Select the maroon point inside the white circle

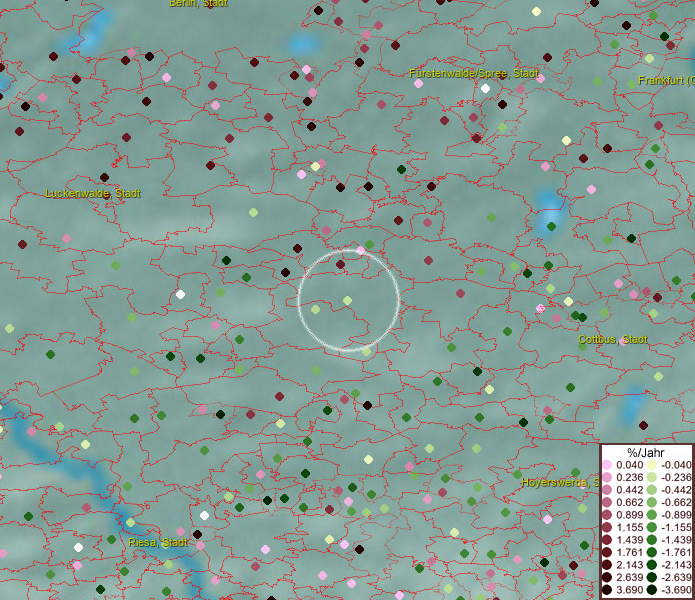[x=340, y=265]
